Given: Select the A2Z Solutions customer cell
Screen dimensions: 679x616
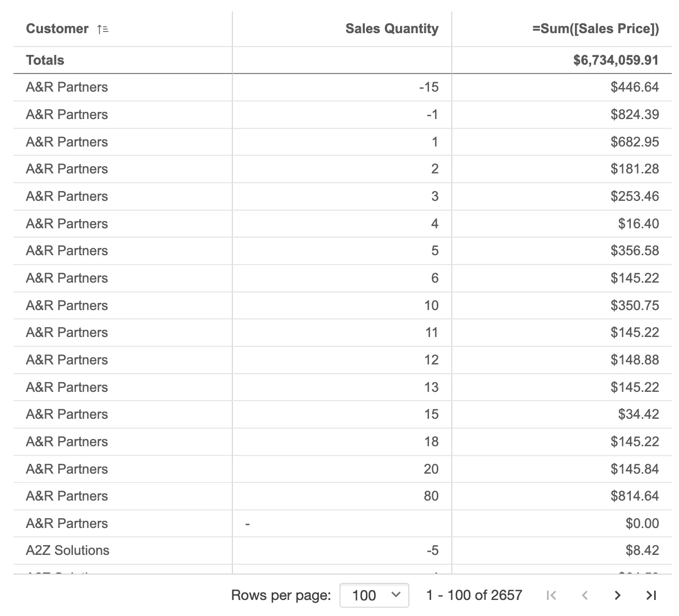Looking at the screenshot, I should tap(68, 550).
